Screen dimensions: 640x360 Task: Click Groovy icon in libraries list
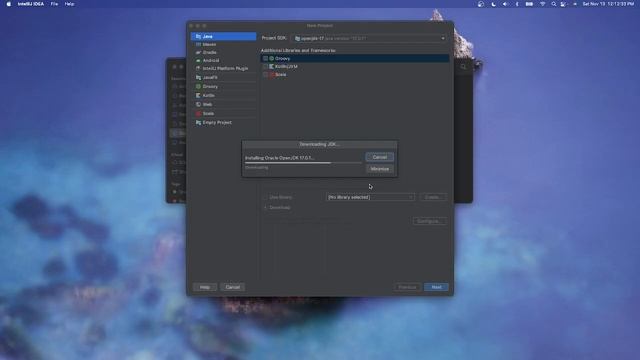271,58
